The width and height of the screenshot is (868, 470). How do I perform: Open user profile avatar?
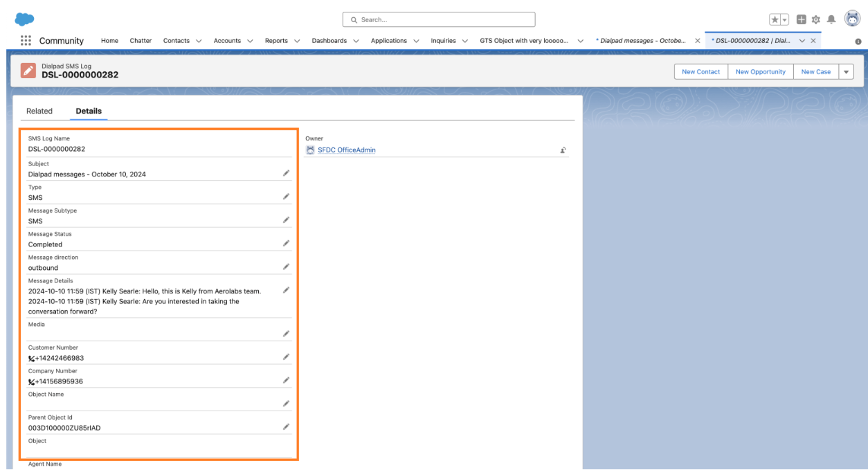[x=851, y=19]
